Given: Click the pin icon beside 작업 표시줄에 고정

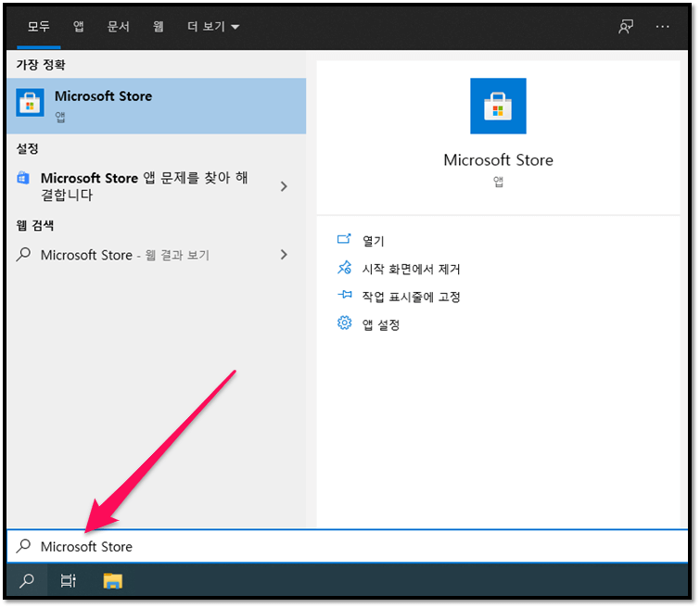Looking at the screenshot, I should pyautogui.click(x=344, y=295).
